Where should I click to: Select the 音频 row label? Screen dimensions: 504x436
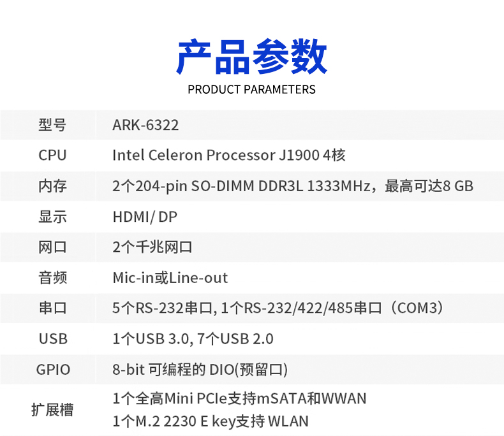point(52,278)
